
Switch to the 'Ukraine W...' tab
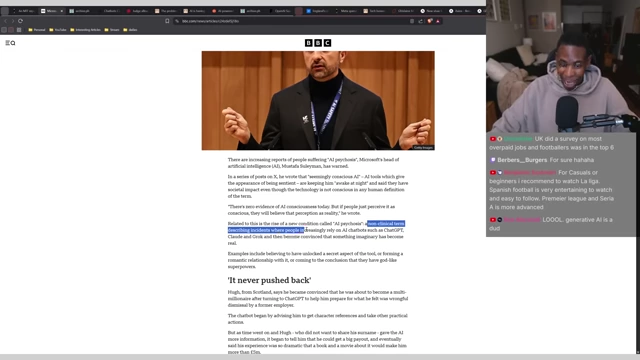coord(403,11)
